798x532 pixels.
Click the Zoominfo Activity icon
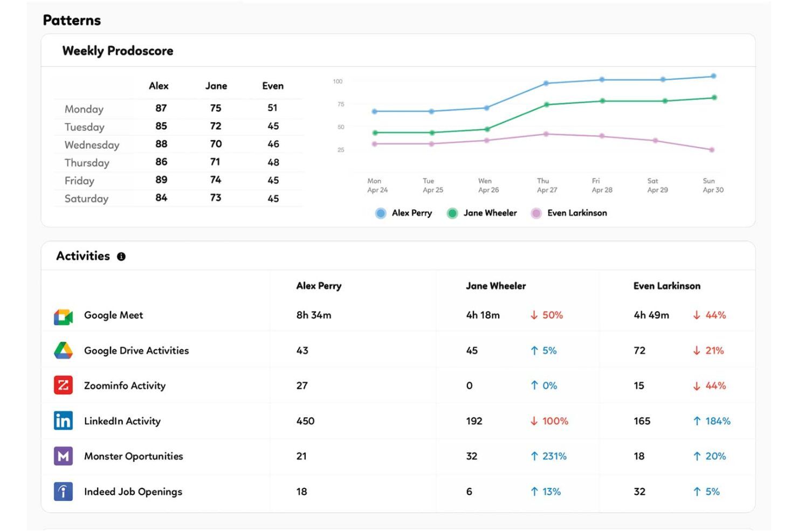pyautogui.click(x=63, y=385)
